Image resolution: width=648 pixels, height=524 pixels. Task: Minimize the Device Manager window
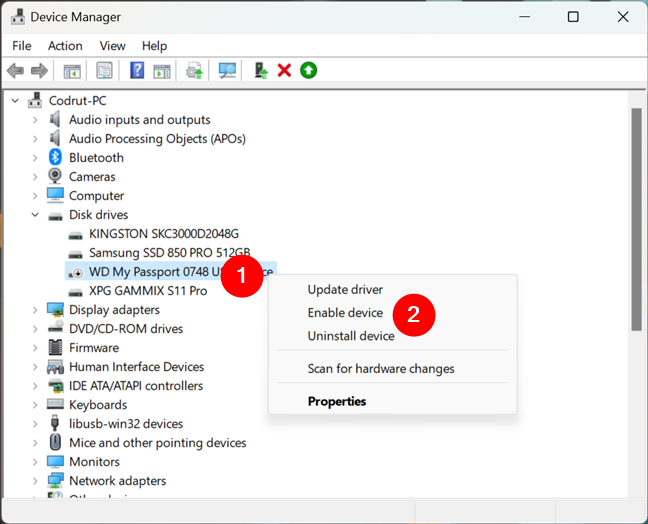tap(524, 17)
